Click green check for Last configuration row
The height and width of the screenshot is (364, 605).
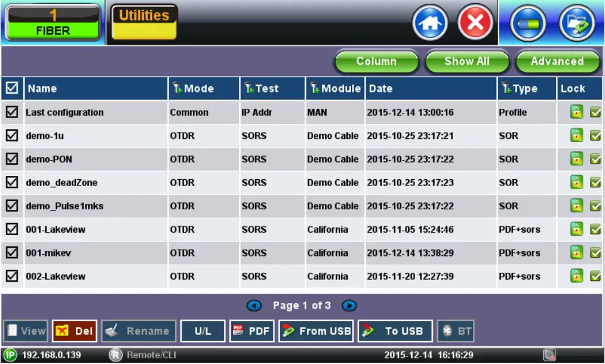click(x=595, y=112)
